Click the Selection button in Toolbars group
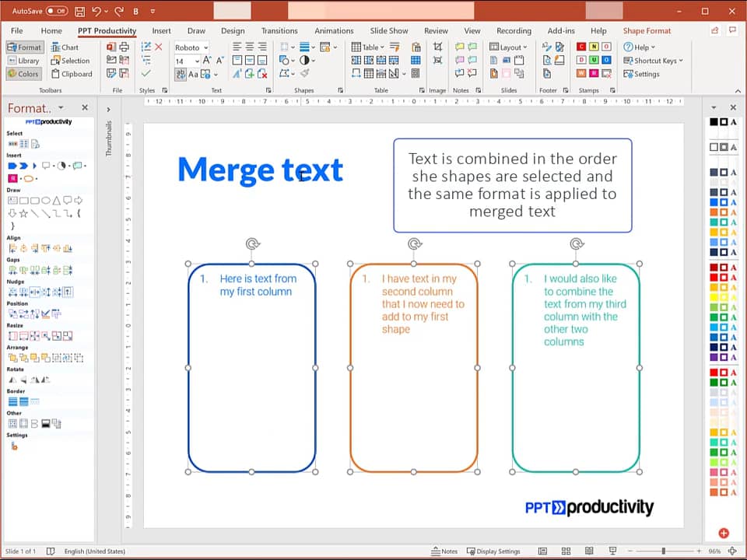 pos(70,61)
